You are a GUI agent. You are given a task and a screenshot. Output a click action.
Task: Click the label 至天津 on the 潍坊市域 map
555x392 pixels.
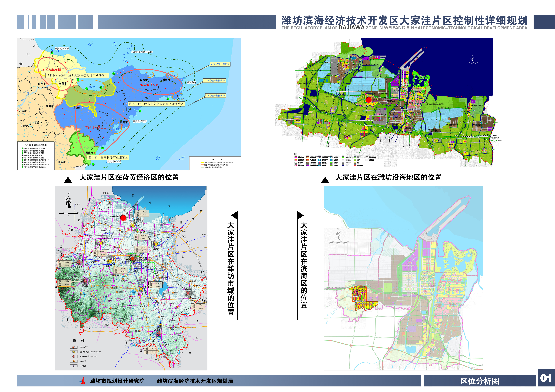[106, 193]
